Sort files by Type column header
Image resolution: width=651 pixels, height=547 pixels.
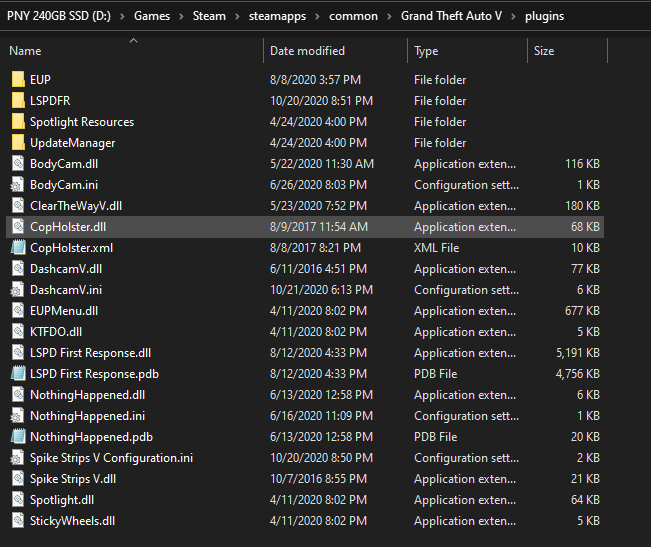coord(426,51)
